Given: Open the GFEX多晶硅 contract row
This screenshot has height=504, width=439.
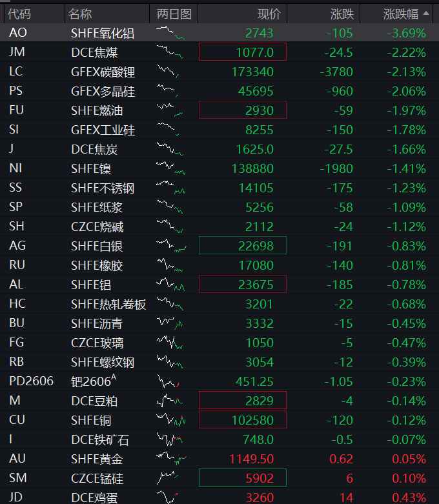Looking at the screenshot, I should click(x=103, y=91).
